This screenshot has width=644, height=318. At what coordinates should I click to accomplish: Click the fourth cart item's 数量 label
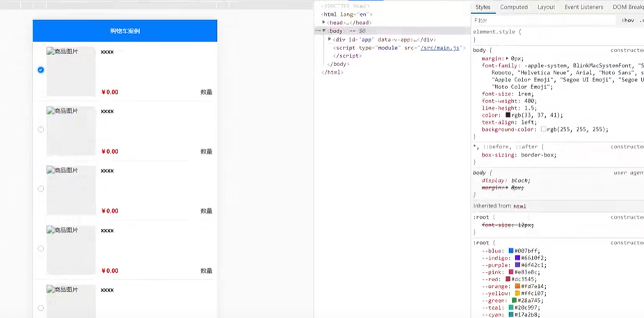[x=207, y=271]
